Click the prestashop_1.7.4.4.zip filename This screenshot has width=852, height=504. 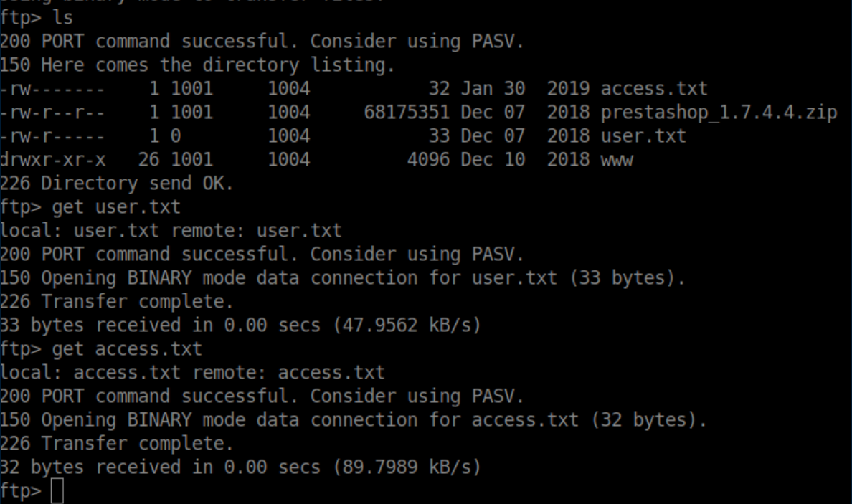(x=719, y=113)
